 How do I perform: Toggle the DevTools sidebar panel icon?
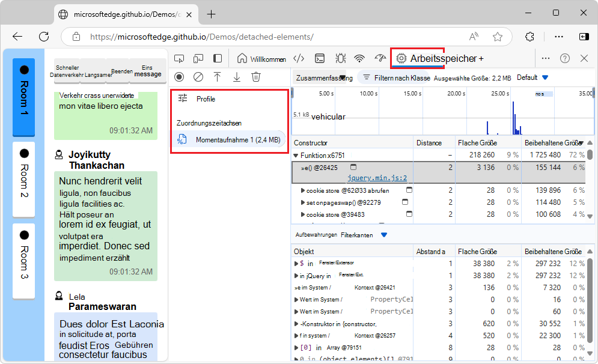coord(218,58)
